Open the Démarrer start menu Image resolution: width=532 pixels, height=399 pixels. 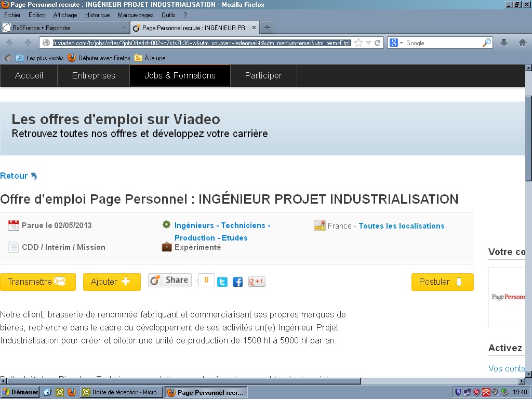20,392
